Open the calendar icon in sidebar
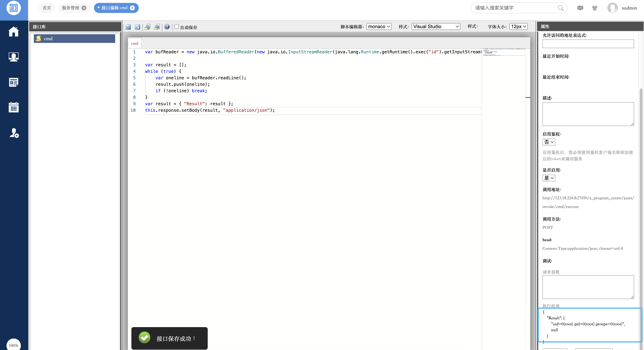The image size is (644, 350). (14, 107)
